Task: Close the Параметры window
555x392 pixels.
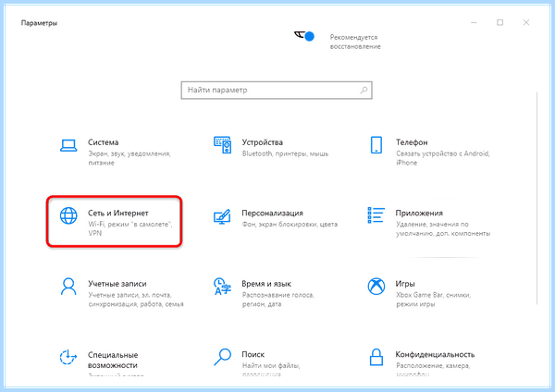Action: click(x=526, y=22)
